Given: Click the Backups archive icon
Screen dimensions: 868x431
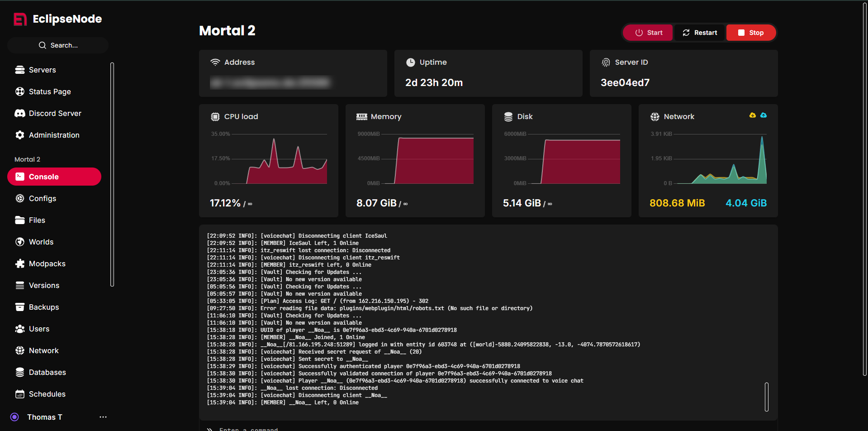Looking at the screenshot, I should pos(20,307).
